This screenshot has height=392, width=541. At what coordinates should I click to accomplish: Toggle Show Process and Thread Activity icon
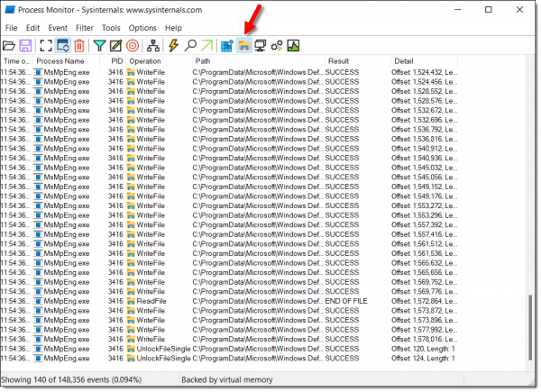click(x=277, y=46)
